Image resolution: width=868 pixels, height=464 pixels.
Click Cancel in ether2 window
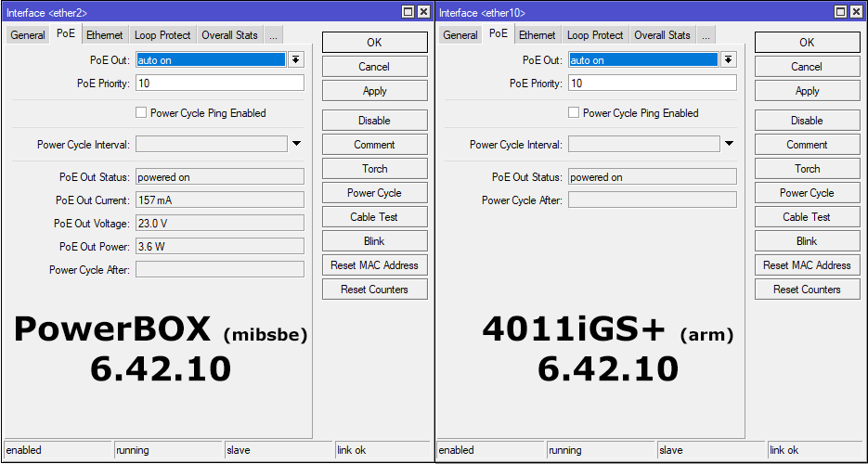375,67
